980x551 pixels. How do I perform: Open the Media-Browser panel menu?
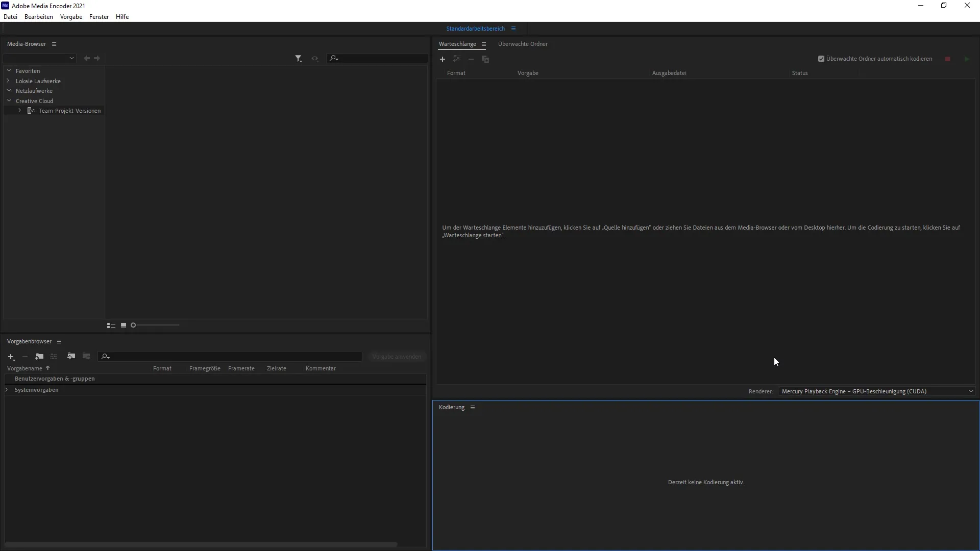[x=54, y=44]
